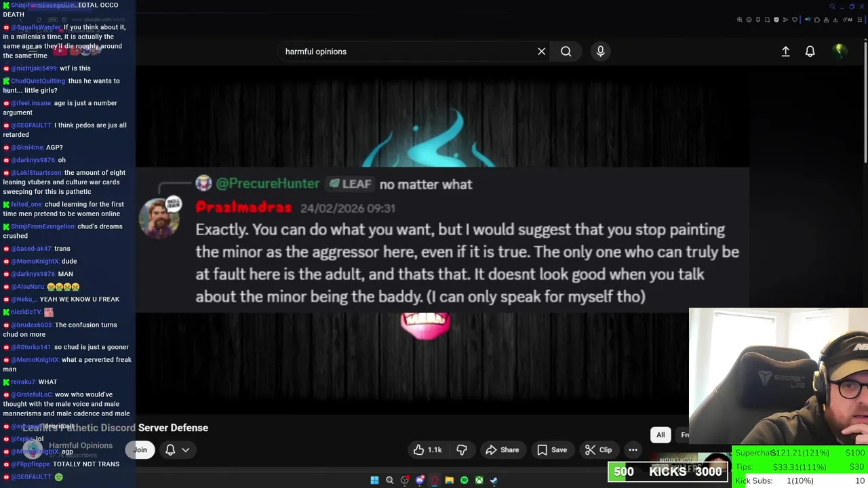Clear the 'harmful opinions' search text
Image resolution: width=868 pixels, height=488 pixels.
541,52
